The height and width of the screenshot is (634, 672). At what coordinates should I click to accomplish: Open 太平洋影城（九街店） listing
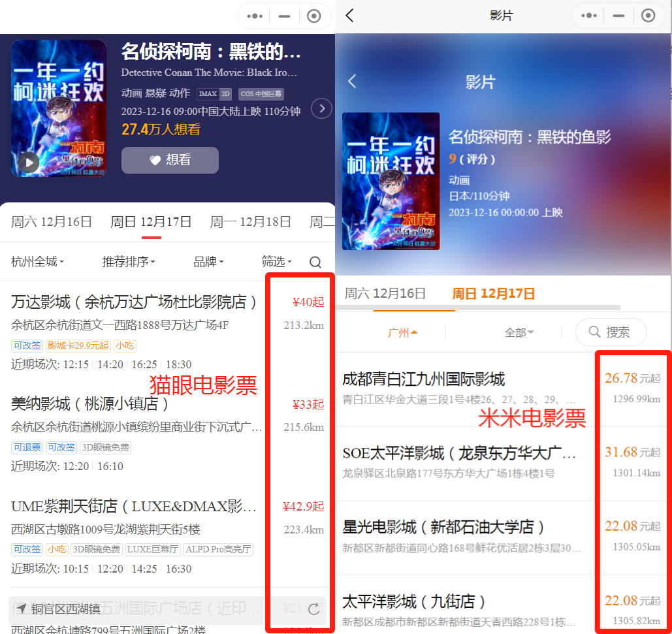tap(413, 601)
